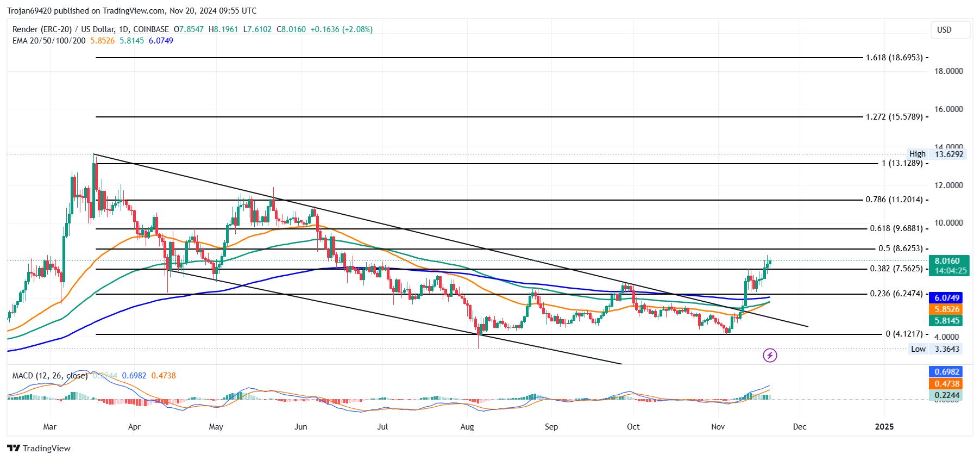Screen dimensions: 980x460
Task: Click the green 5.8145 EMA price tag
Action: [946, 321]
